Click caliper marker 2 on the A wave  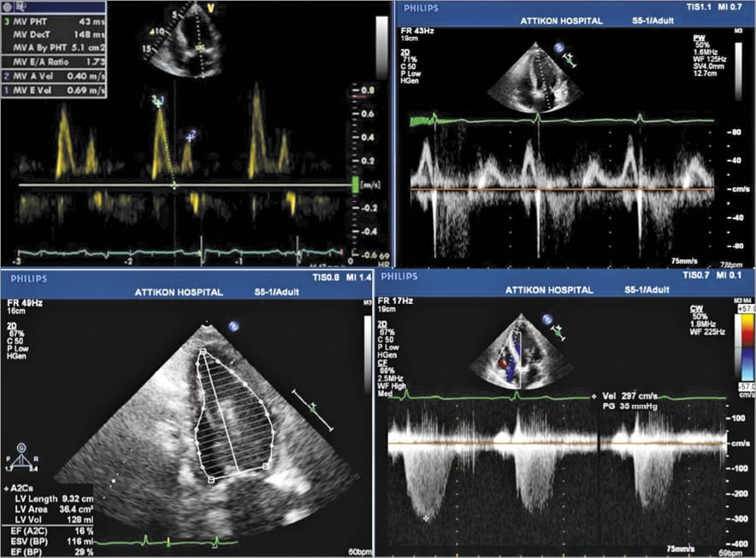pos(193,135)
